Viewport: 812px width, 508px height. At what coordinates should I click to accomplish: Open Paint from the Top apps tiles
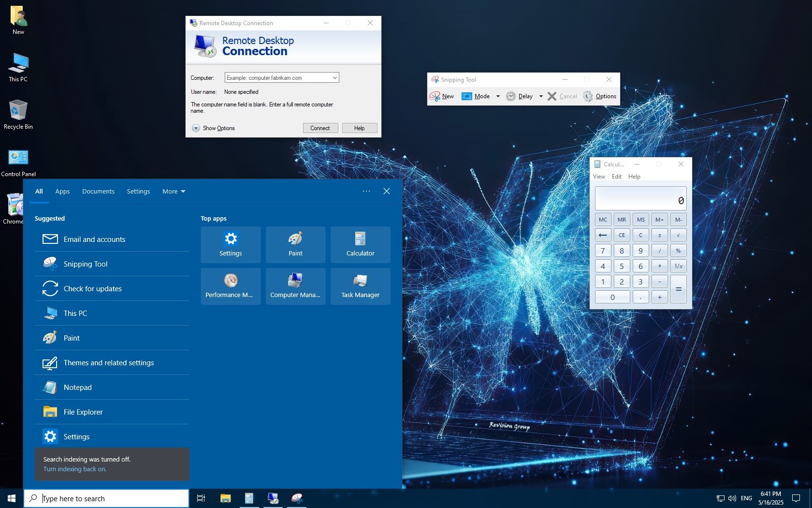(x=295, y=244)
